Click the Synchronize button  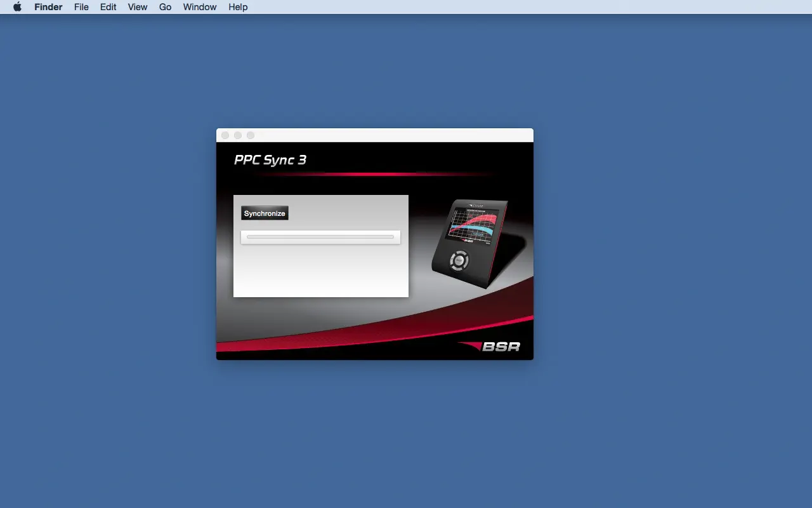tap(265, 213)
